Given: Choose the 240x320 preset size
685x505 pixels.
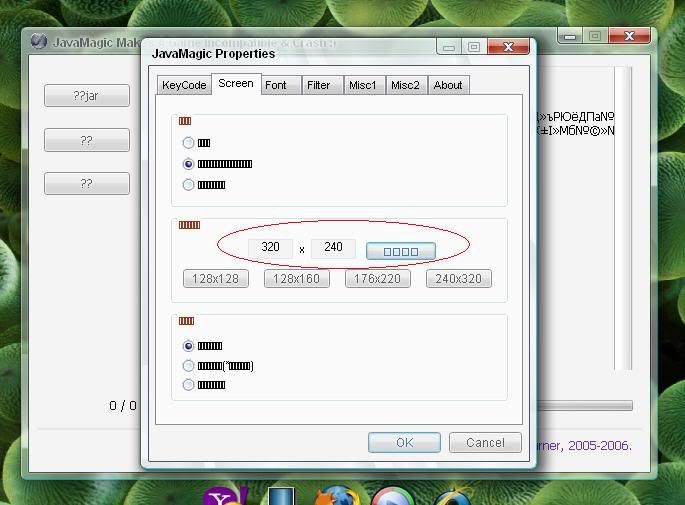Looking at the screenshot, I should (459, 279).
